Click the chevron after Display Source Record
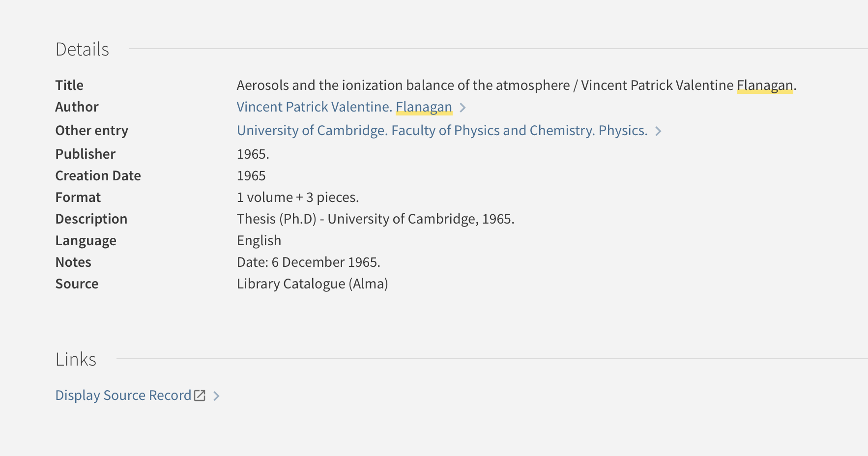Viewport: 868px width, 456px height. (216, 396)
